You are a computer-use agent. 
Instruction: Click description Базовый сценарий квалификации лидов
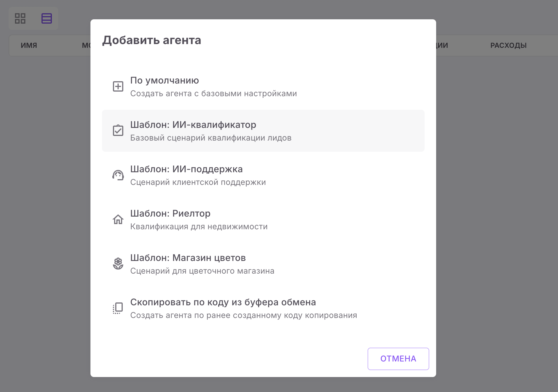point(211,138)
